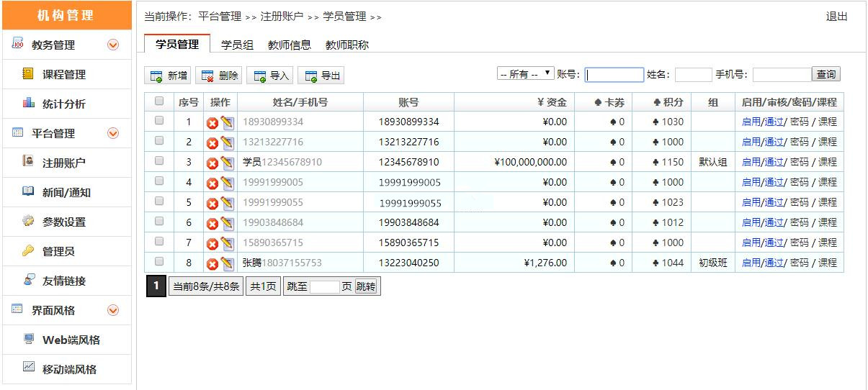
Task: Click edit icon for row 19991999005
Action: (227, 183)
